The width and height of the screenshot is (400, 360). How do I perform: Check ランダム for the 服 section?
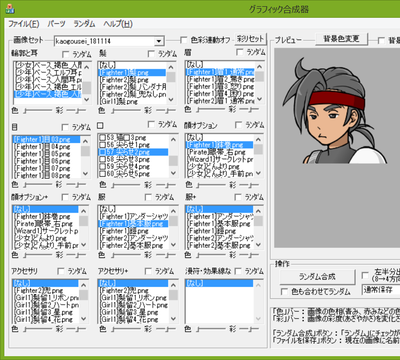pyautogui.click(x=148, y=197)
